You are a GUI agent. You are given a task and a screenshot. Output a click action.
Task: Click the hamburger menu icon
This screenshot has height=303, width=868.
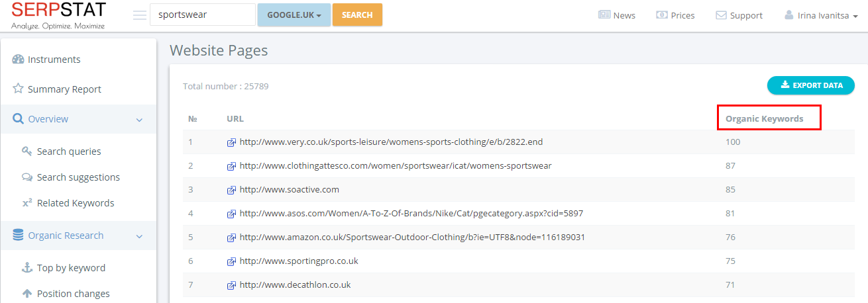[140, 15]
